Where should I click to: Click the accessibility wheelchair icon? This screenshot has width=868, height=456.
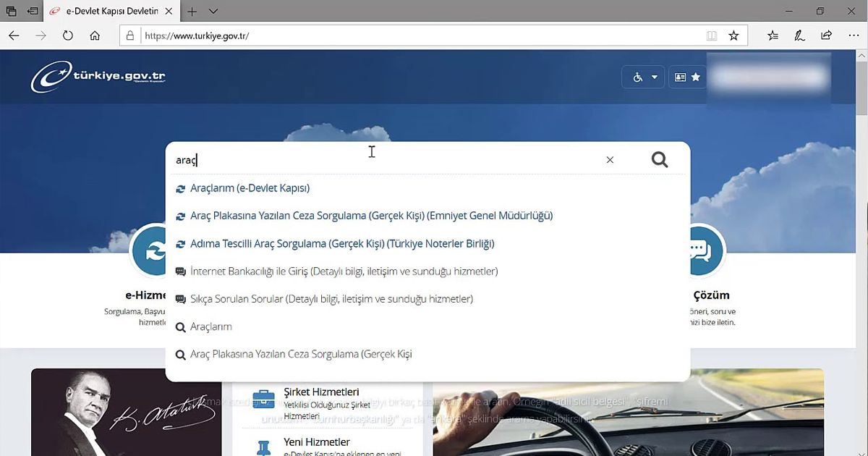pos(637,76)
